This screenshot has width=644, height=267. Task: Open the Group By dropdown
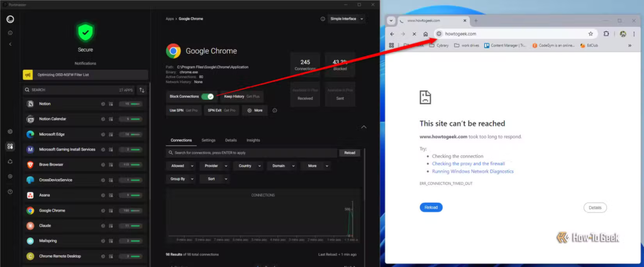(181, 179)
